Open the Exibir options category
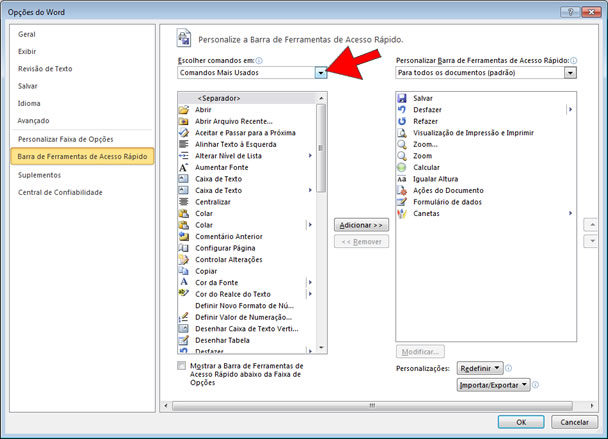Screen dimensions: 608x439 coord(27,52)
